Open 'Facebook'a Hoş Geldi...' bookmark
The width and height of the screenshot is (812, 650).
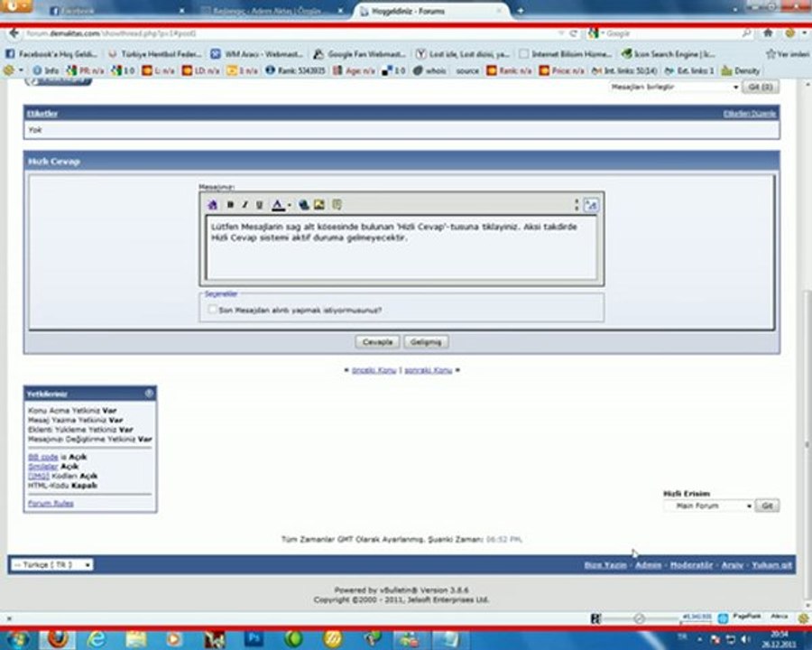pyautogui.click(x=51, y=54)
